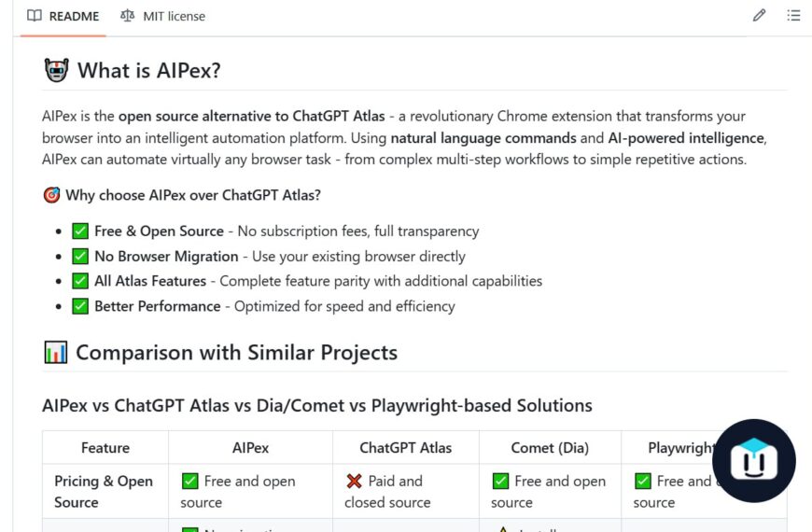Image resolution: width=812 pixels, height=532 pixels.
Task: Click the pencil edit icon
Action: click(760, 15)
